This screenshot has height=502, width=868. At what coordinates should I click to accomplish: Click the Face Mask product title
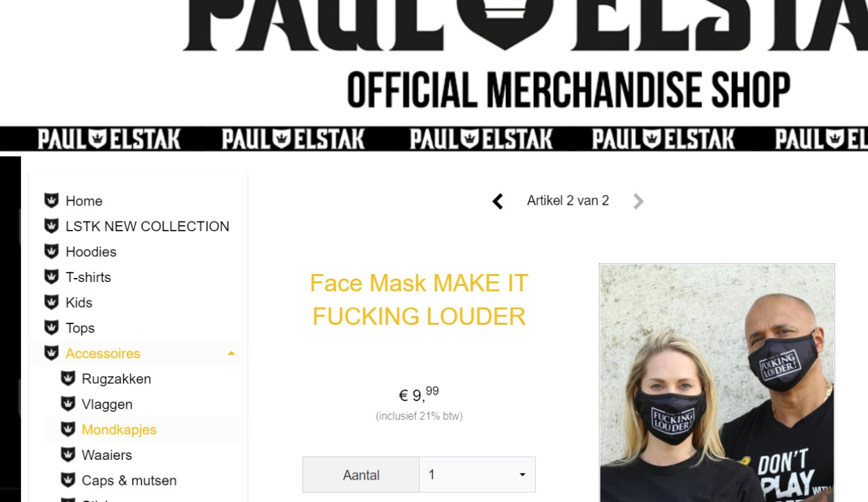[419, 300]
